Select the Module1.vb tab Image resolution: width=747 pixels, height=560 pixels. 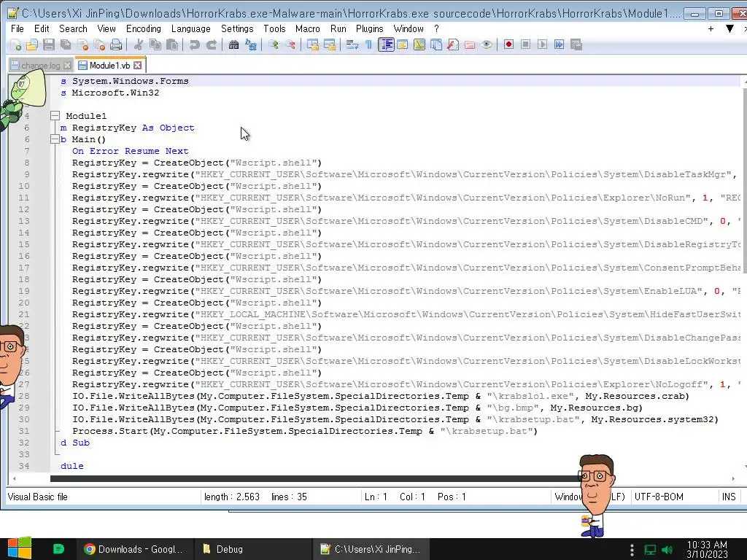(109, 65)
